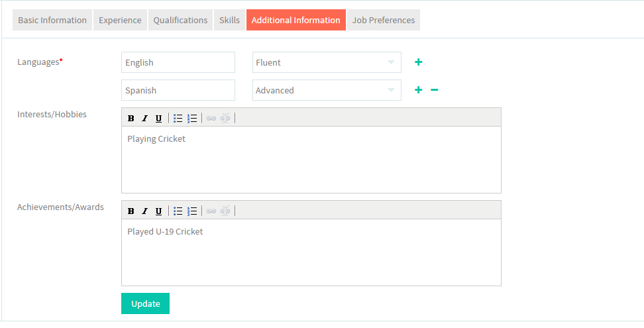Add language with plus beside English row

418,62
